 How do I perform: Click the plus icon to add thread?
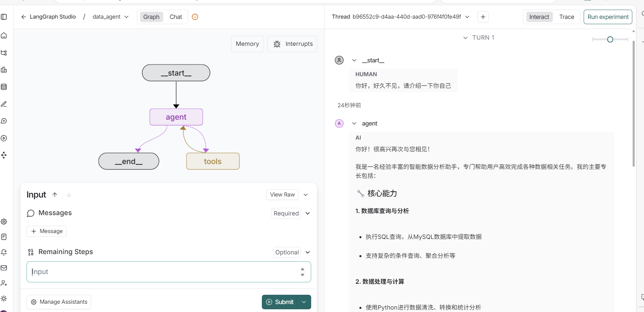point(483,17)
